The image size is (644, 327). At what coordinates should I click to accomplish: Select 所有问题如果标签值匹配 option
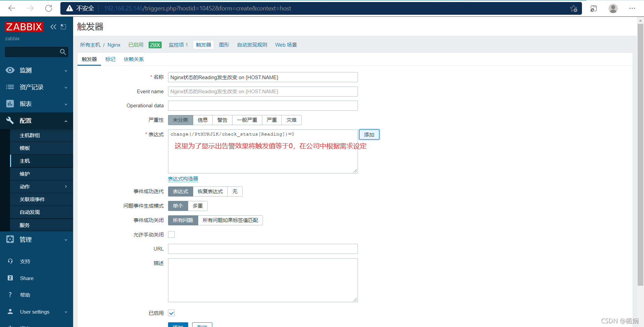[230, 220]
